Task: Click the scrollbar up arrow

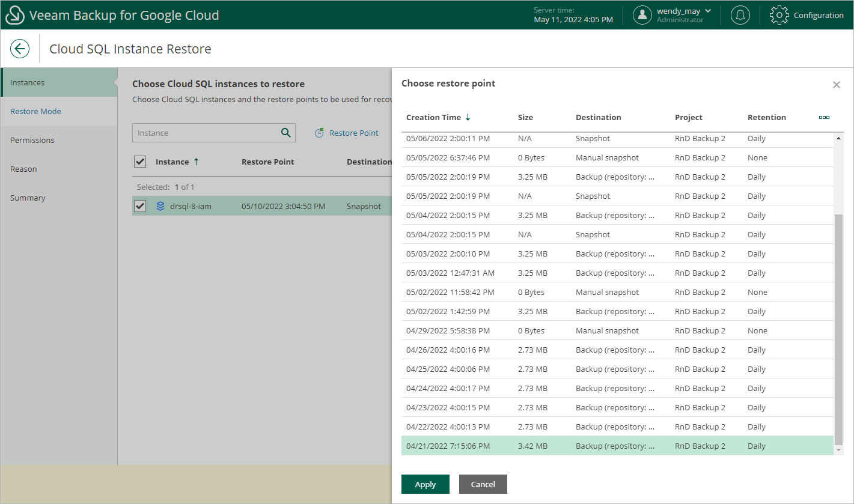Action: pyautogui.click(x=838, y=138)
